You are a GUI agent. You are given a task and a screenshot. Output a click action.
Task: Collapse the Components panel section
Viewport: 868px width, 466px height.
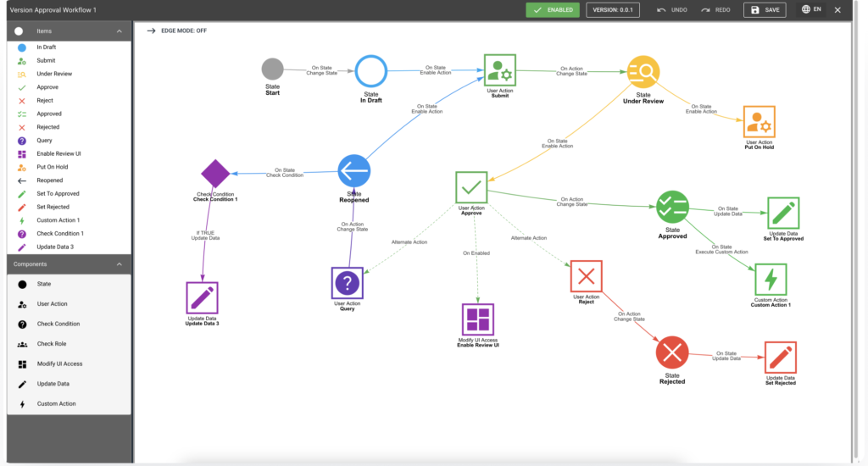coord(120,264)
